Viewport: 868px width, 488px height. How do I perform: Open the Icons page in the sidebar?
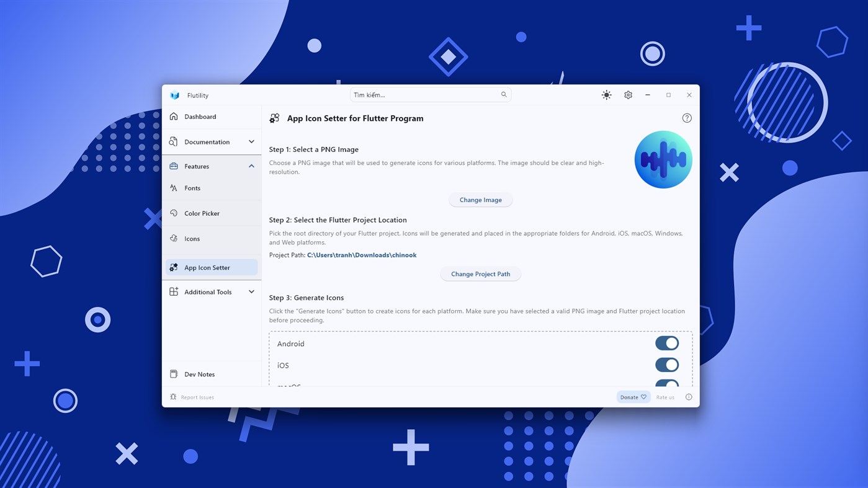(x=212, y=239)
